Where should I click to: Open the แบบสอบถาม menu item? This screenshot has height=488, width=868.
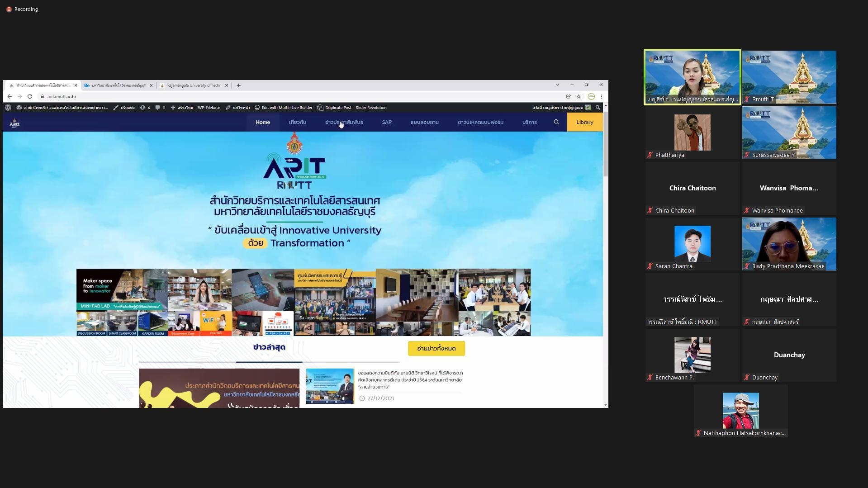425,122
